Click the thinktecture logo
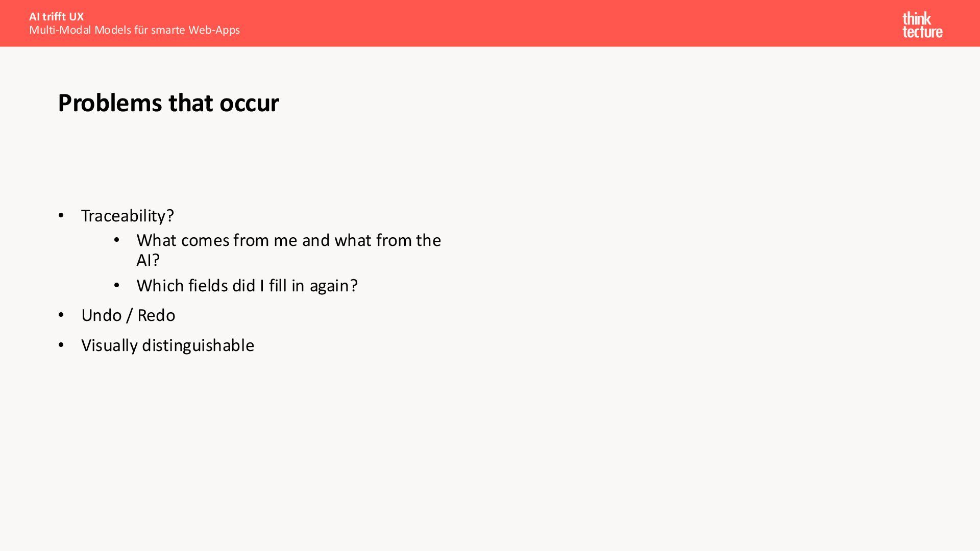The height and width of the screenshot is (551, 980). pos(922,25)
